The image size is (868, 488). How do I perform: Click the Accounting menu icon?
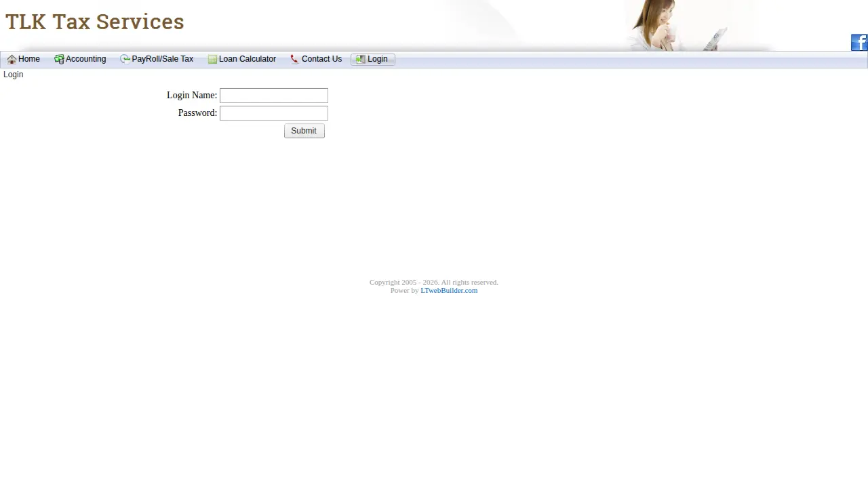tap(59, 60)
